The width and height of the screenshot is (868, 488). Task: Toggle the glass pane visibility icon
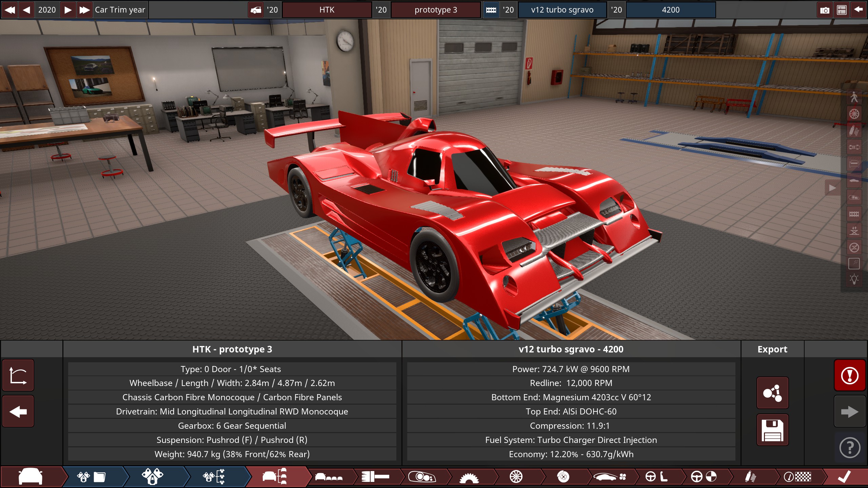(x=854, y=263)
